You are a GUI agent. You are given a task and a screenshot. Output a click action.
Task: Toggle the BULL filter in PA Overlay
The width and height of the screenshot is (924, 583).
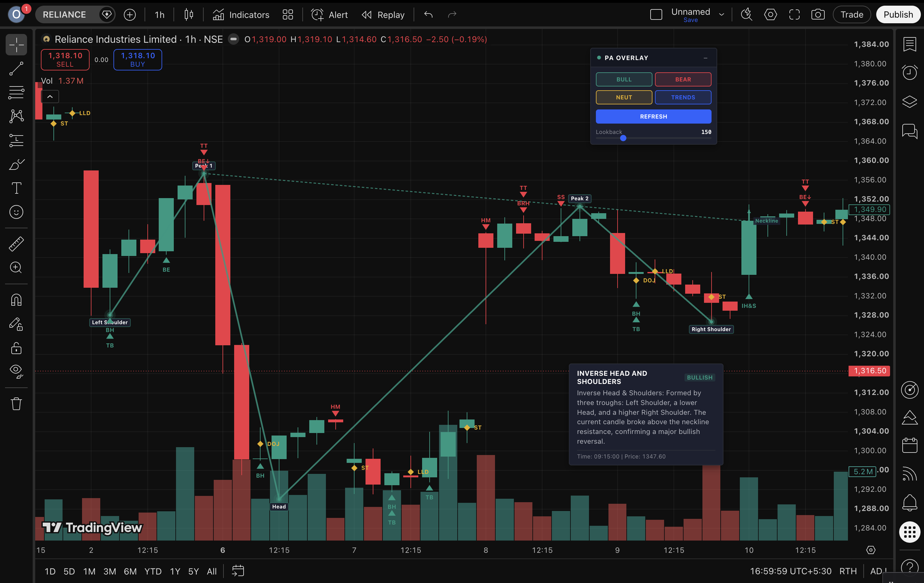coord(624,80)
